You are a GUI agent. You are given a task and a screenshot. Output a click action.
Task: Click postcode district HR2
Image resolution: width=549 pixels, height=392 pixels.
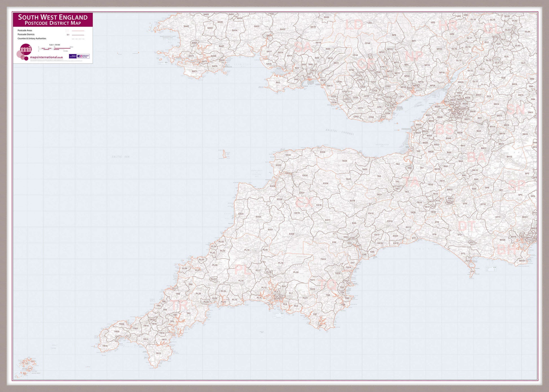click(433, 22)
